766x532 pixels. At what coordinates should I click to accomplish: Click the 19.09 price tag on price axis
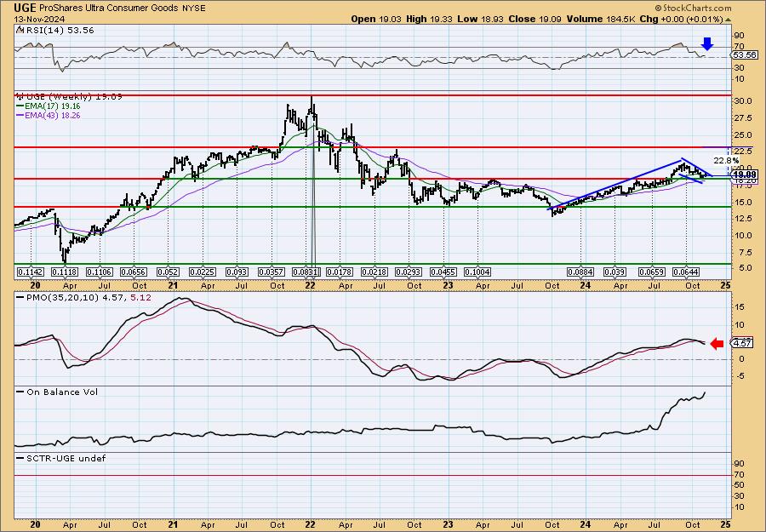745,174
